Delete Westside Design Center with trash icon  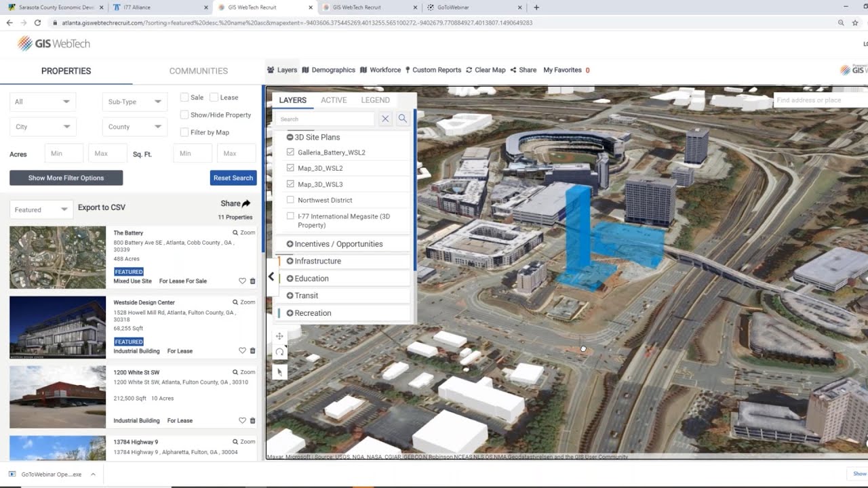(x=253, y=351)
